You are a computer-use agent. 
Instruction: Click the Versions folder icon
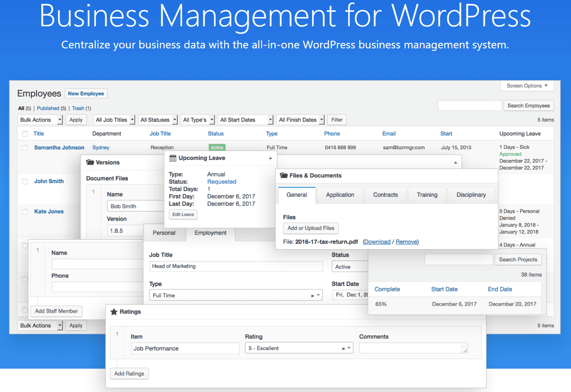[x=90, y=162]
